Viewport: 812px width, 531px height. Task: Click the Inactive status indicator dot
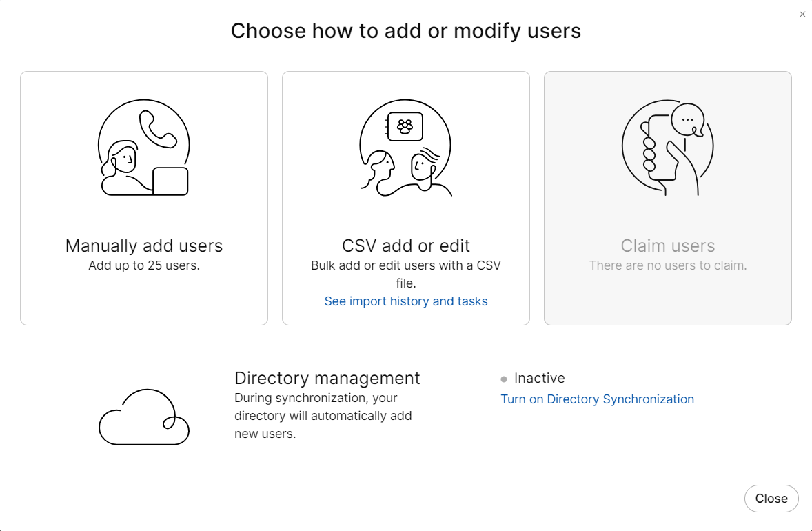point(504,379)
